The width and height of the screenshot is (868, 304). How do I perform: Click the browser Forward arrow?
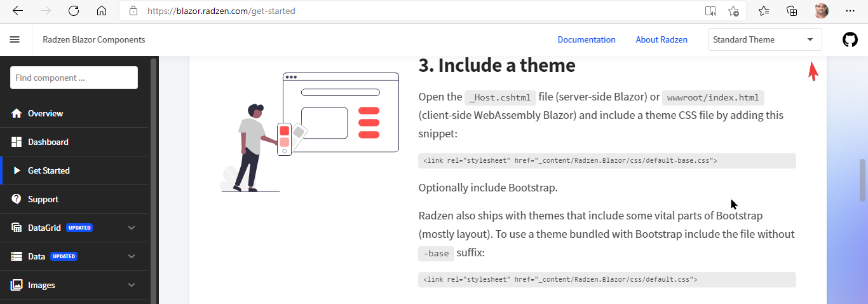[x=46, y=11]
